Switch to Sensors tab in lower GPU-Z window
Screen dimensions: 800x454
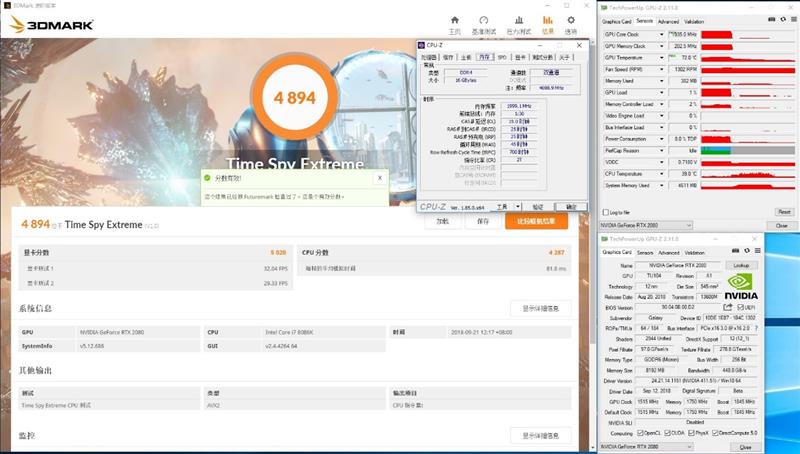click(x=645, y=253)
